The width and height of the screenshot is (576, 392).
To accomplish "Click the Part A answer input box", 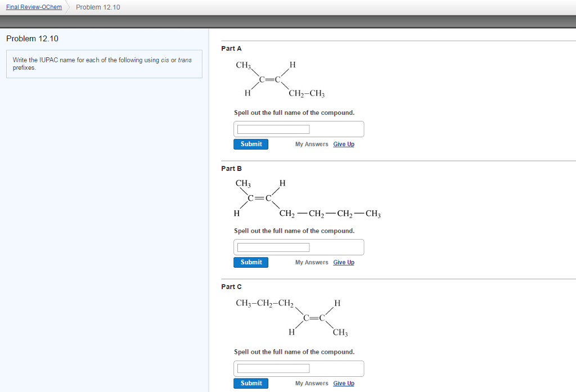I will pos(272,129).
